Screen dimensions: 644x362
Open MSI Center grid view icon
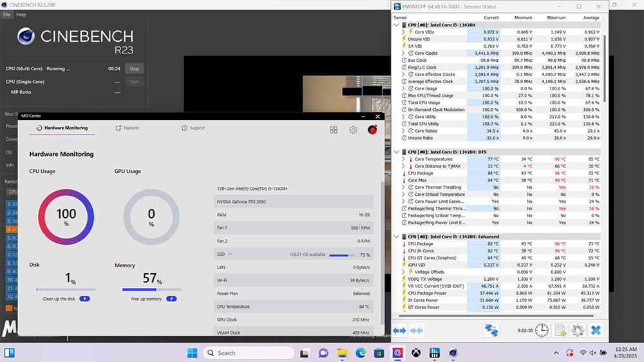334,130
